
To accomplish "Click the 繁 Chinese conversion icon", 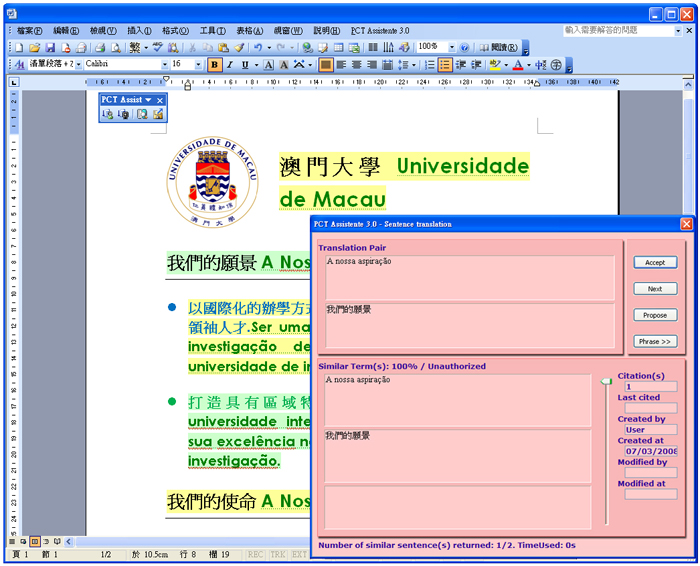I will point(135,47).
